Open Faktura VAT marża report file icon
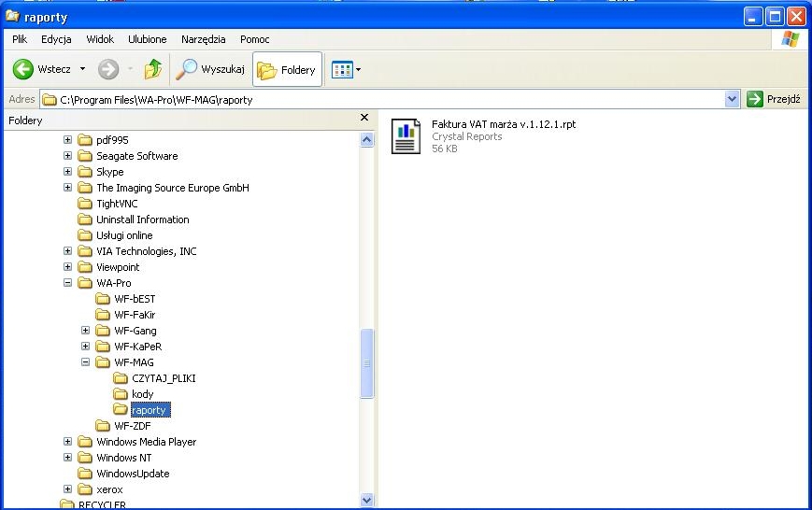This screenshot has width=812, height=510. (406, 136)
